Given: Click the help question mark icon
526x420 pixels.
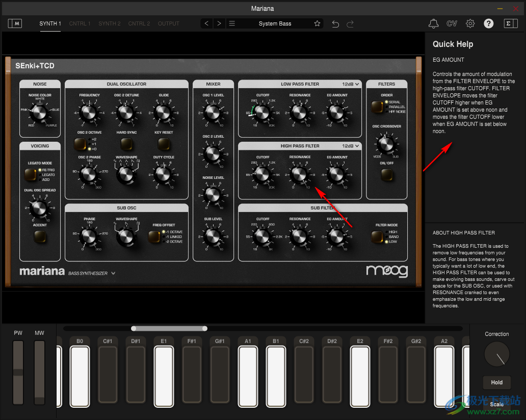Looking at the screenshot, I should (488, 23).
